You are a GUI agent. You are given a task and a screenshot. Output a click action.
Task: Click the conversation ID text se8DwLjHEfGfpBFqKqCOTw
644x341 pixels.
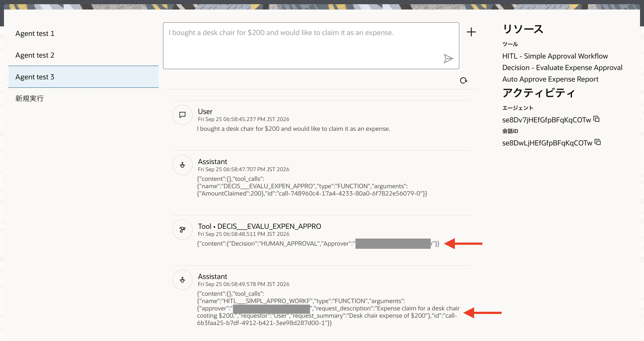(547, 143)
